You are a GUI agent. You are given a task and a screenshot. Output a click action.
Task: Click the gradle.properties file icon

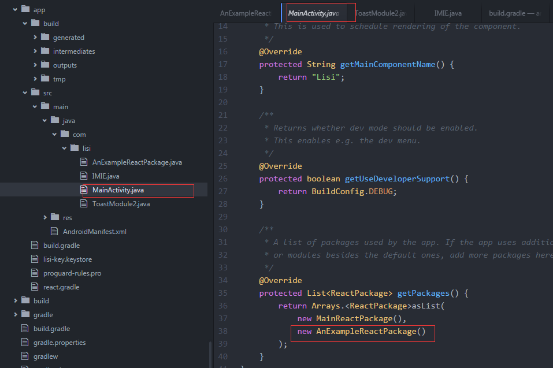tap(25, 342)
